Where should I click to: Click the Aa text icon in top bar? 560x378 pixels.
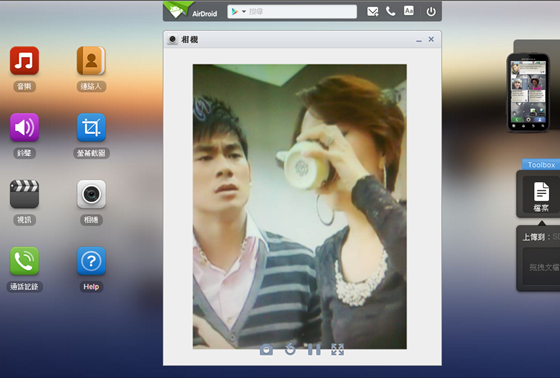(x=409, y=11)
